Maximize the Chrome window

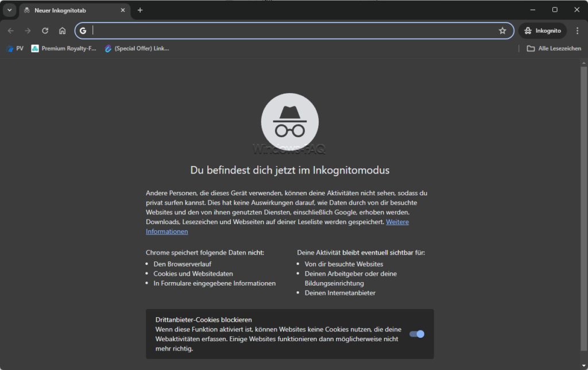click(x=555, y=10)
